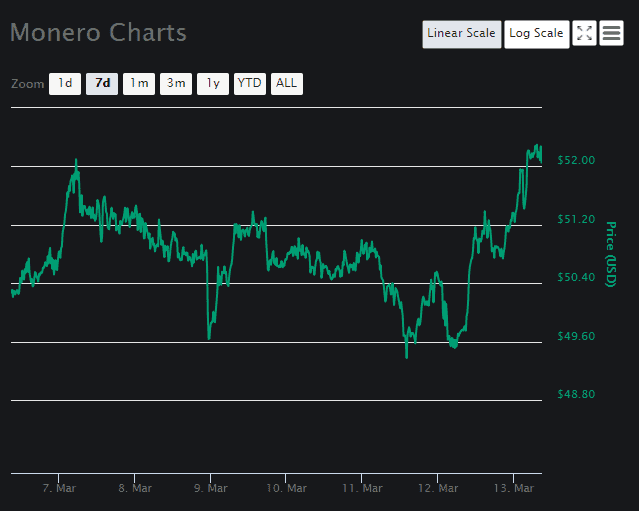Click price line peak near 13. Mar

537,147
